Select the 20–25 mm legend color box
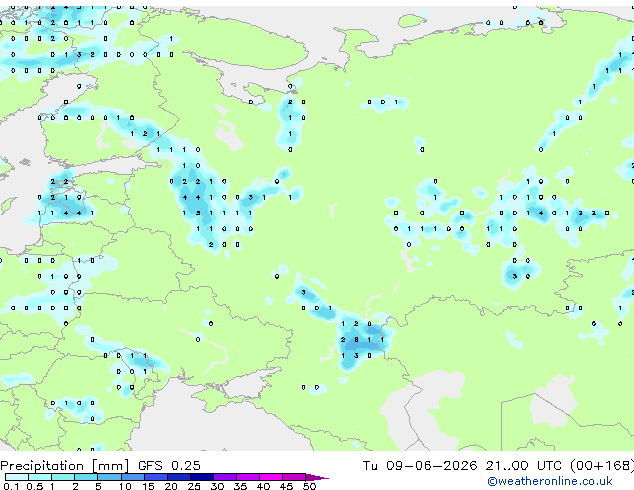Screen dimensions: 634x490 point(179,477)
